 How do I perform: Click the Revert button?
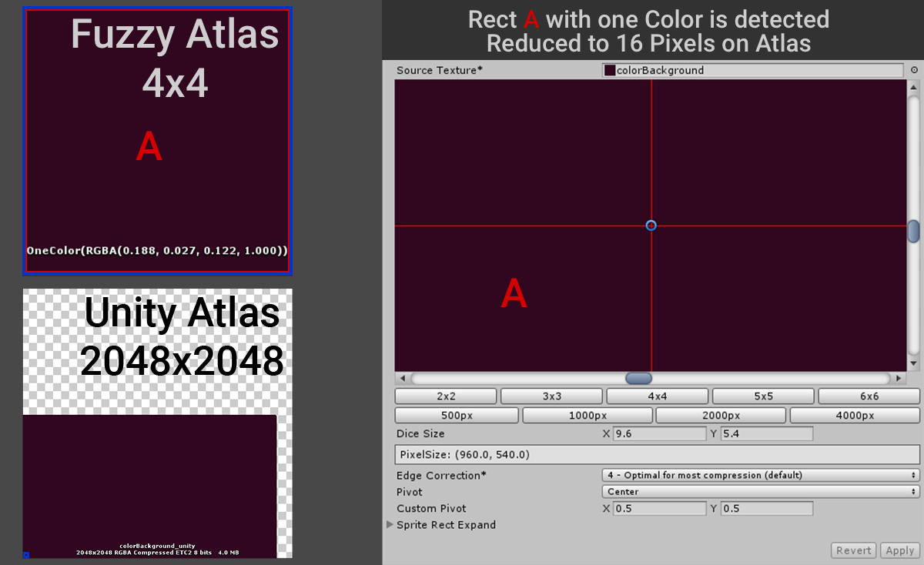click(x=854, y=550)
